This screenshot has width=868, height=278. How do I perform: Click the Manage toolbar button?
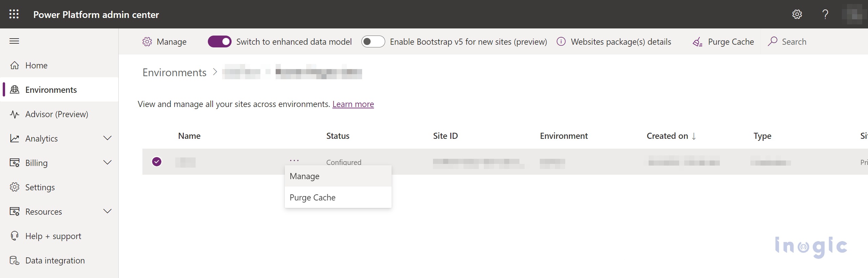(164, 42)
